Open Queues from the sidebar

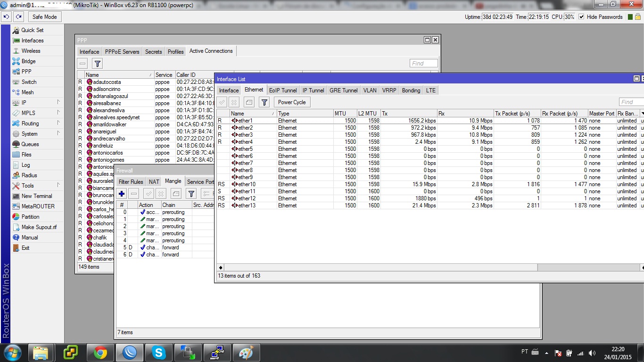[x=30, y=144]
